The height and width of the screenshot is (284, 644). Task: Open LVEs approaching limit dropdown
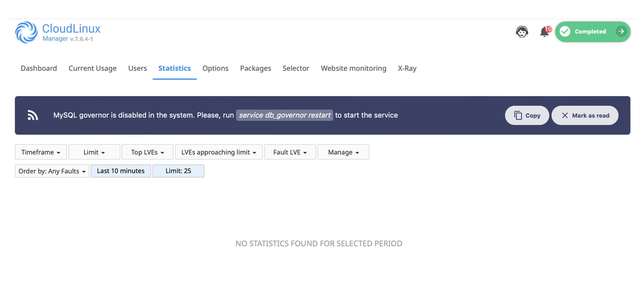coord(219,152)
